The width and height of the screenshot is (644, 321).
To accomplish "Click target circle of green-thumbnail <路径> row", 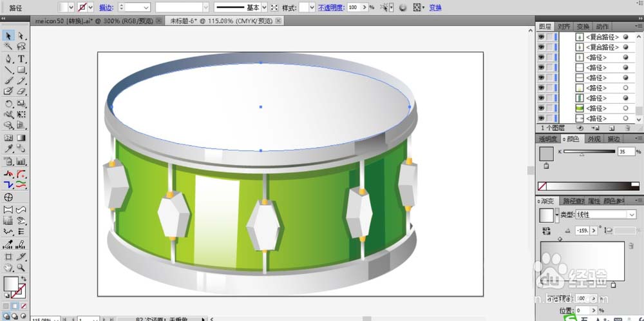I will pos(625,108).
